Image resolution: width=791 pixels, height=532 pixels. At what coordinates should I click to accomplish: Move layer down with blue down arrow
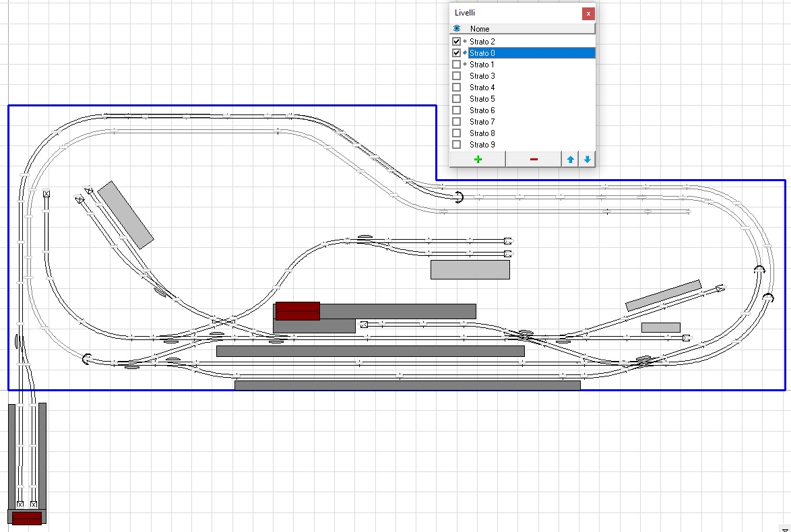point(587,159)
